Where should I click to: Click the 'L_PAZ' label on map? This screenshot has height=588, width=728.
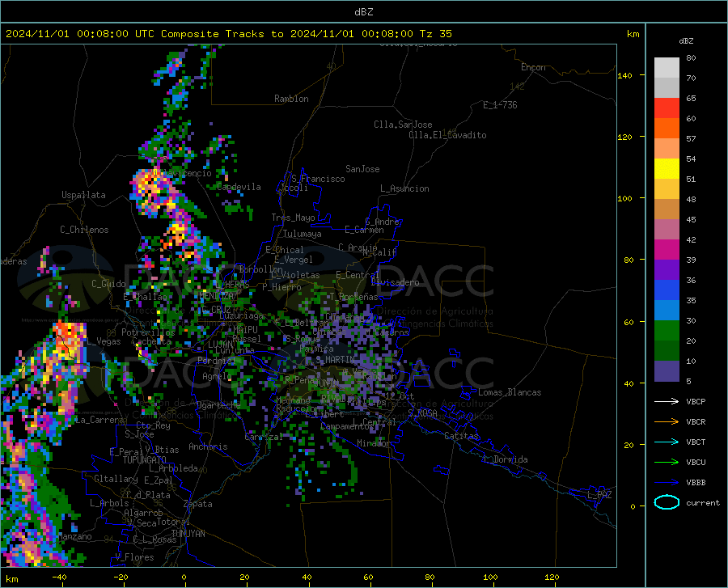coord(599,495)
